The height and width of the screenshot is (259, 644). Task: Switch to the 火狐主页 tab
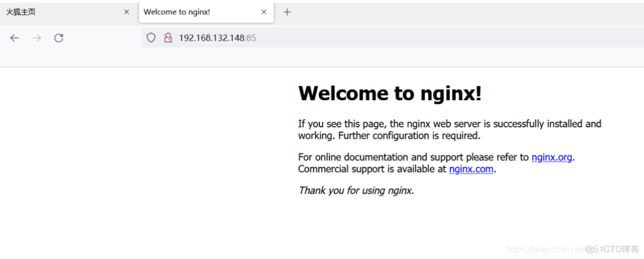(x=69, y=13)
